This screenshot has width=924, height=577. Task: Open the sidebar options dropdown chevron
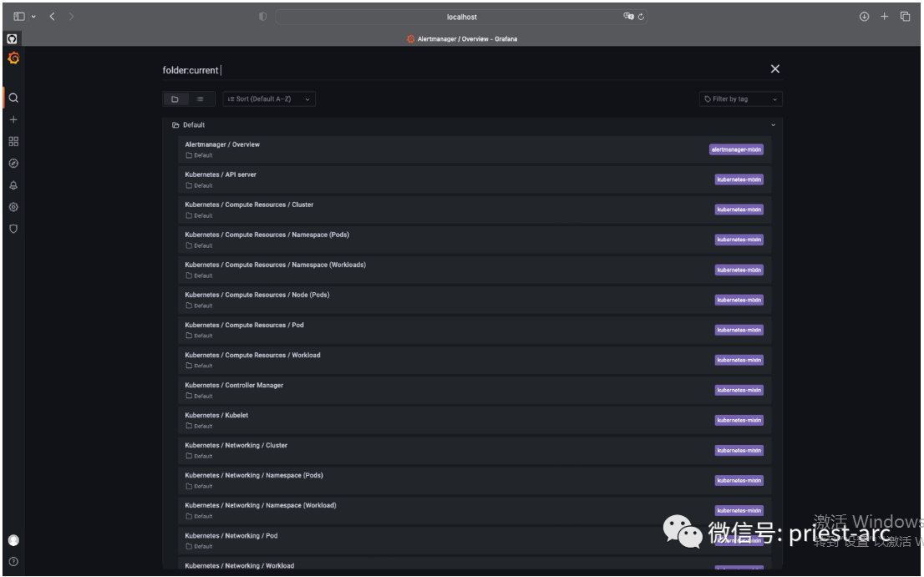click(x=33, y=17)
